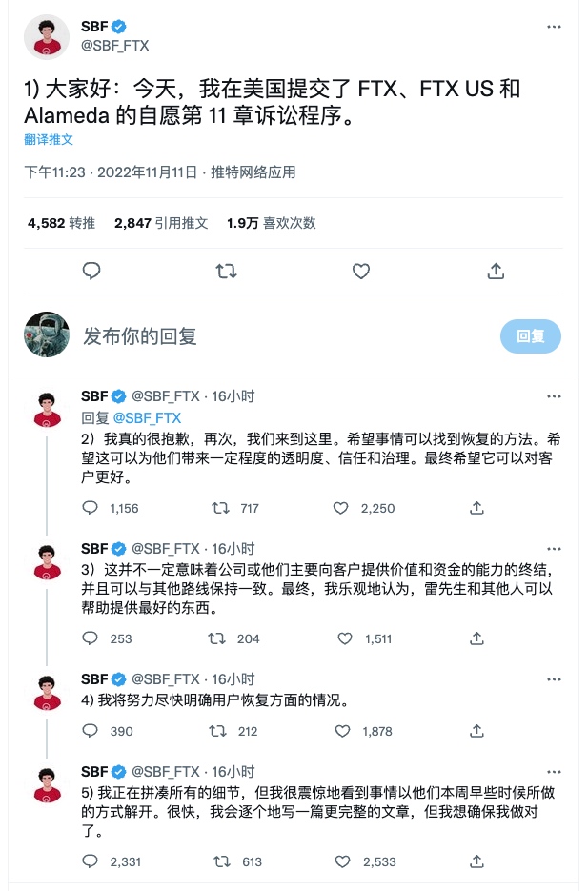Image resolution: width=588 pixels, height=891 pixels.
Task: Share the main tweet via share icon
Action: click(496, 271)
